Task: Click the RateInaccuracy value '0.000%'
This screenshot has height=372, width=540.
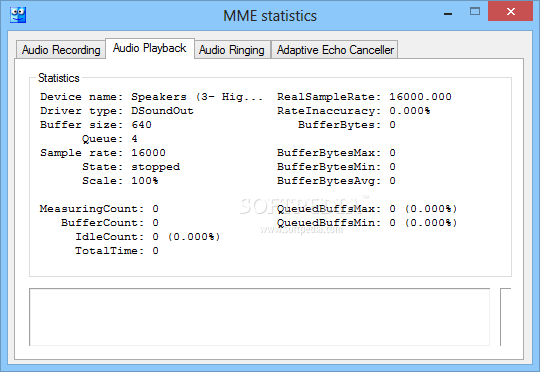Action: (x=410, y=111)
